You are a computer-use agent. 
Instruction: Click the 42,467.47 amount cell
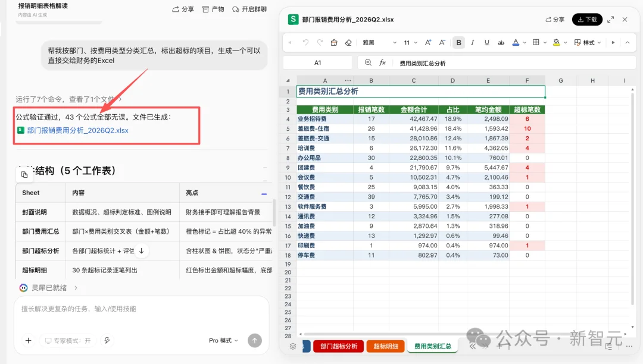click(x=413, y=119)
